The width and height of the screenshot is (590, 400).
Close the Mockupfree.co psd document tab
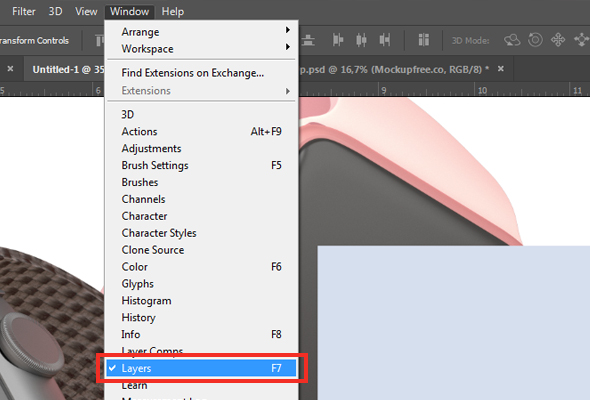[x=500, y=69]
